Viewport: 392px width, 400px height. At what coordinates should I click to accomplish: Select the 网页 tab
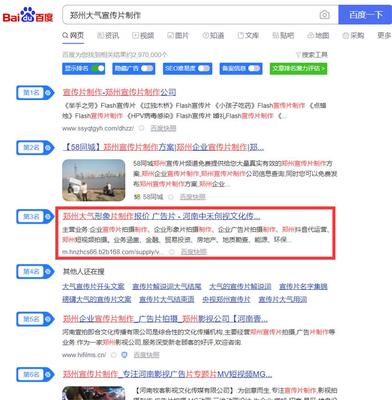coord(73,35)
